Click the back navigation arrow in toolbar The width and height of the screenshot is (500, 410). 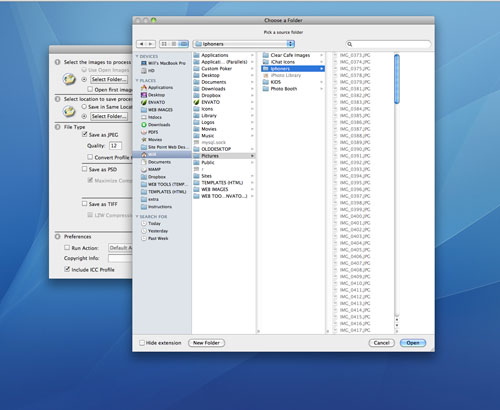tap(141, 44)
